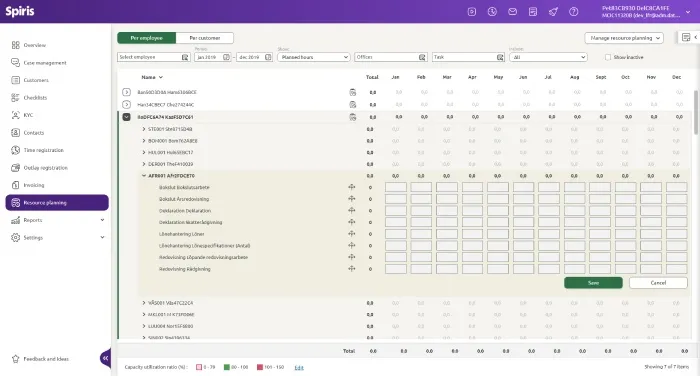Viewport: 700px width, 376px height.
Task: Switch to Per customer tab
Action: tap(204, 38)
